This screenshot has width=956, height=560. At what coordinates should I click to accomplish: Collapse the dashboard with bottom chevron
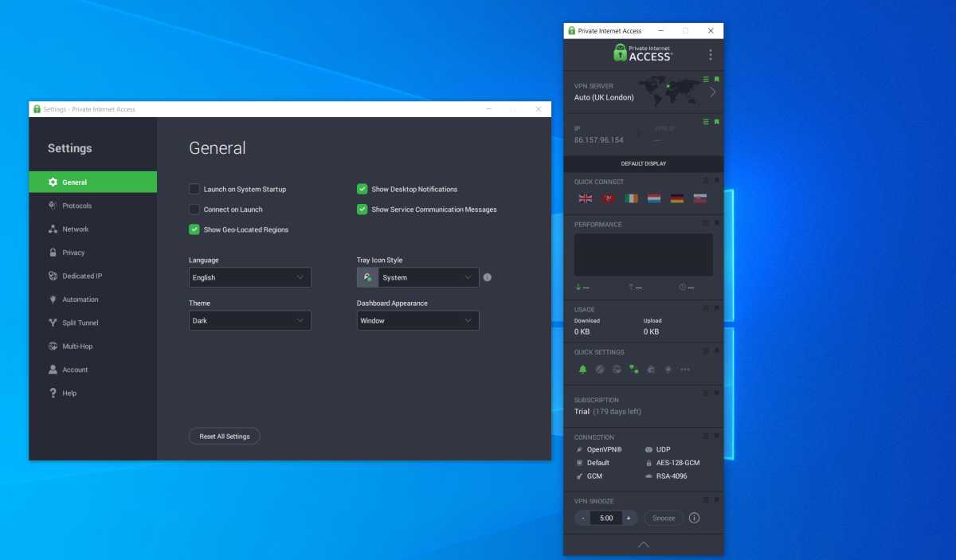pyautogui.click(x=644, y=545)
